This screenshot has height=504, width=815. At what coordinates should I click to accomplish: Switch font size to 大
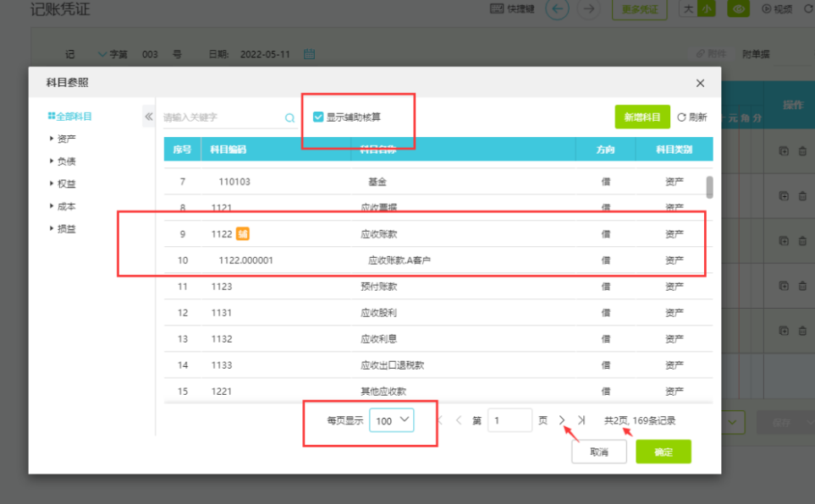689,8
